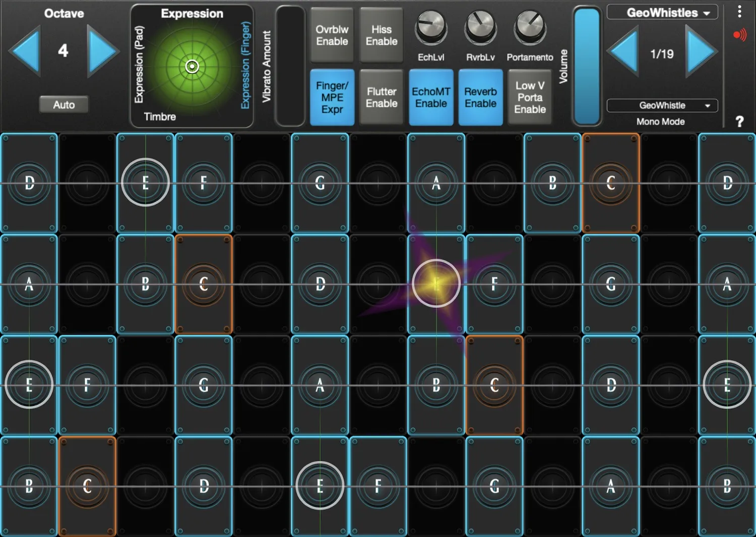Click the Mono Mode label
Screen dimensions: 756x537
(660, 122)
